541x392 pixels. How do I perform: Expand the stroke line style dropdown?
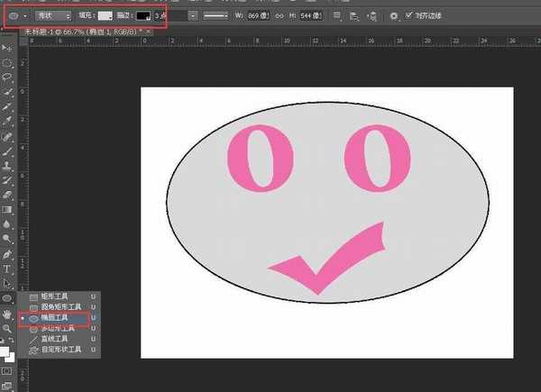point(215,16)
